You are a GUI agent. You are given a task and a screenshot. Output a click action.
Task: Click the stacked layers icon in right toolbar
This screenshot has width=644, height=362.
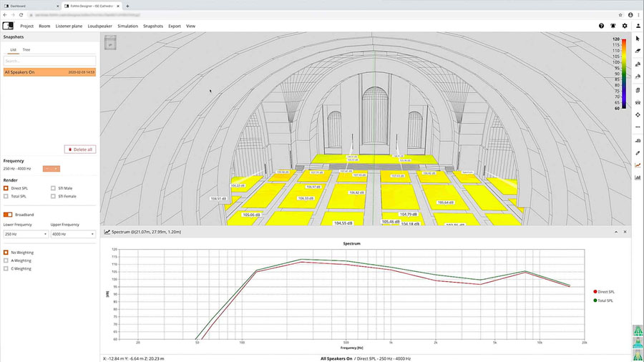coord(638,90)
